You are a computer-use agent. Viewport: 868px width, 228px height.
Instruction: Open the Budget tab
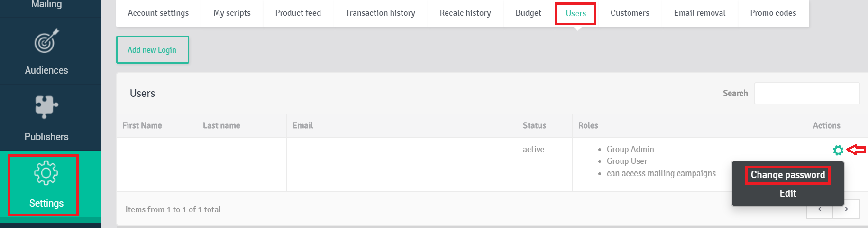tap(528, 13)
